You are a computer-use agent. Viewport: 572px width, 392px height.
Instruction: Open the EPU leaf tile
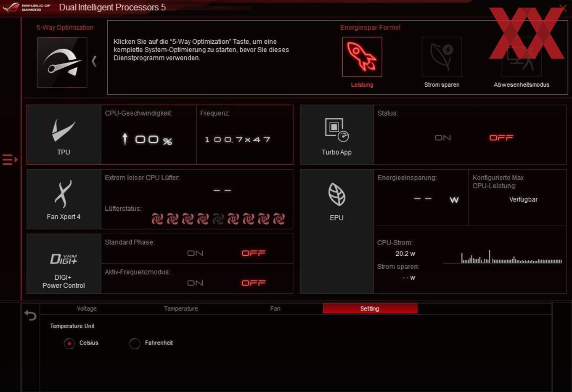pos(336,231)
